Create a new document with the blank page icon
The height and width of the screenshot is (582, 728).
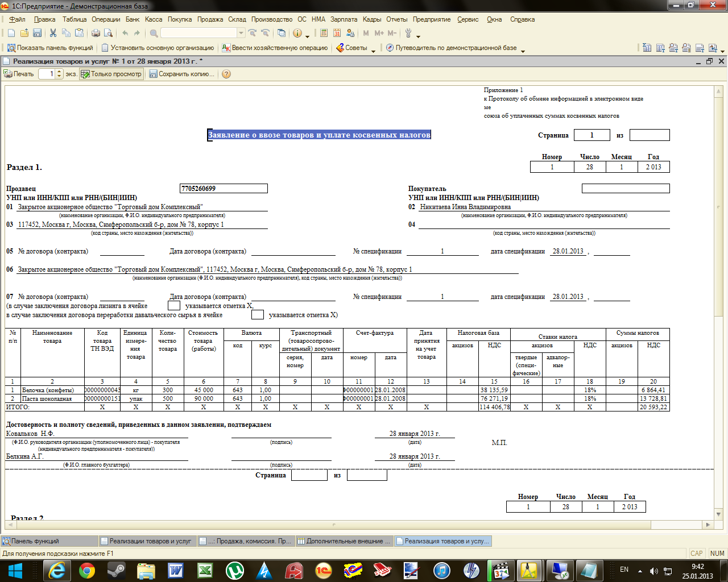pos(11,33)
